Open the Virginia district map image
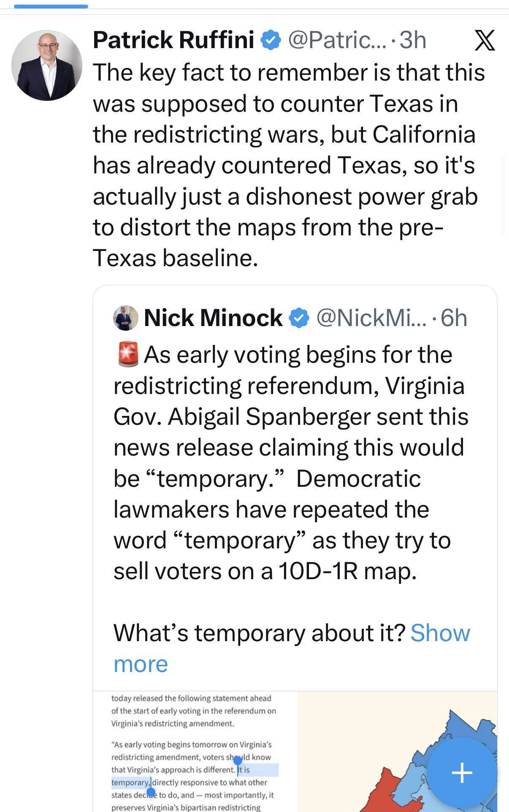Viewport: 509px width, 812px height. pos(397,751)
